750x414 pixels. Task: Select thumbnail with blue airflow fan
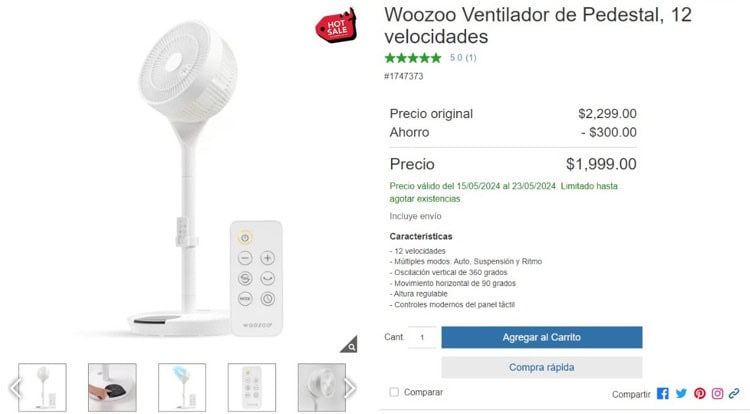182,387
